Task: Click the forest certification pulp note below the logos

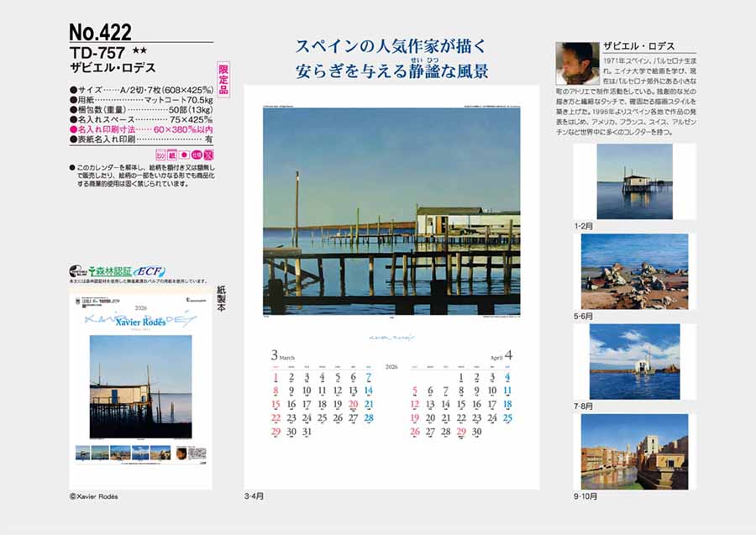Action: 139,281
